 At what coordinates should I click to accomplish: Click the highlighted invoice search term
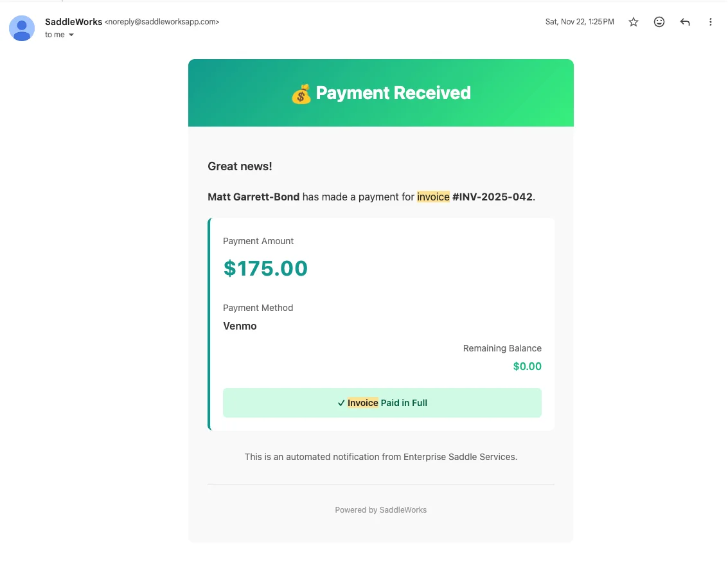point(434,197)
